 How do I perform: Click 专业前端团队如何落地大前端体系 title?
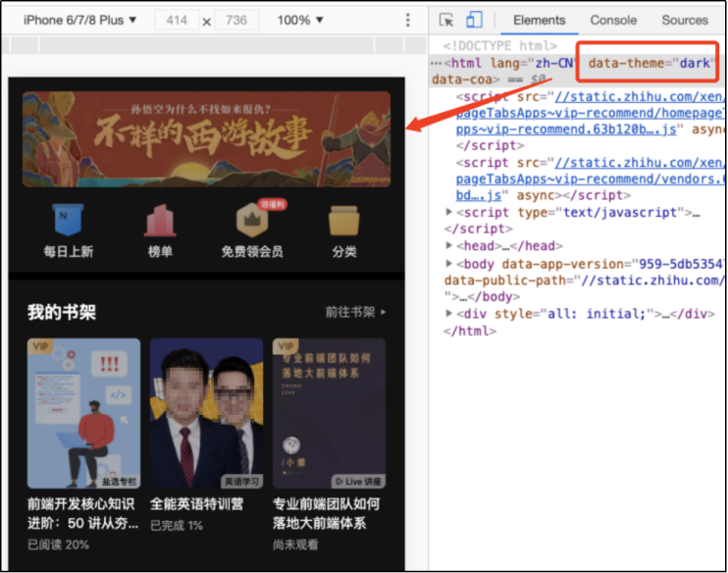[x=326, y=513]
